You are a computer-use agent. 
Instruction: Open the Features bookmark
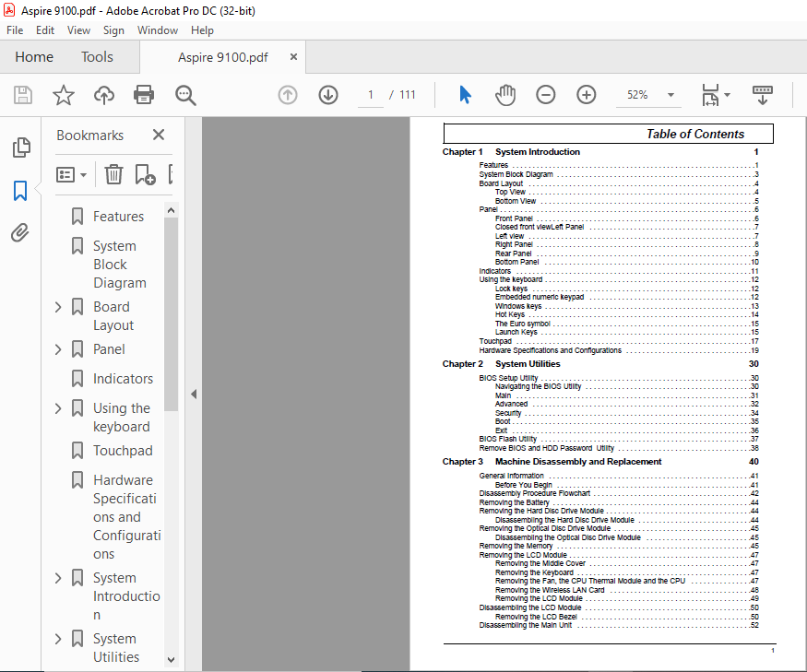(118, 217)
